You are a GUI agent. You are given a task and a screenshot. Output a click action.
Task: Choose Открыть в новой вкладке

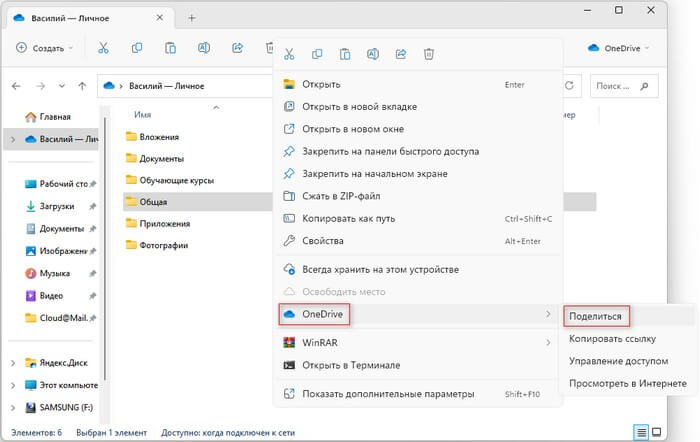(417, 107)
